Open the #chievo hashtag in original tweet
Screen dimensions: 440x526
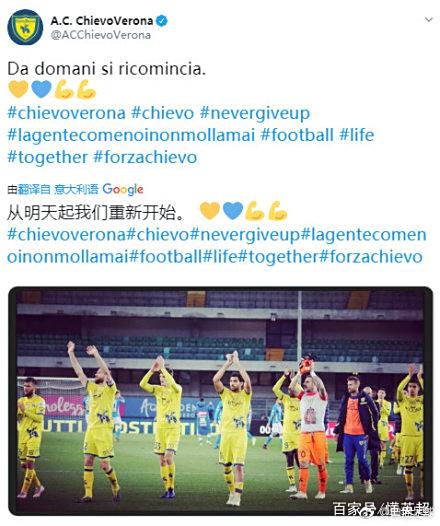[163, 113]
